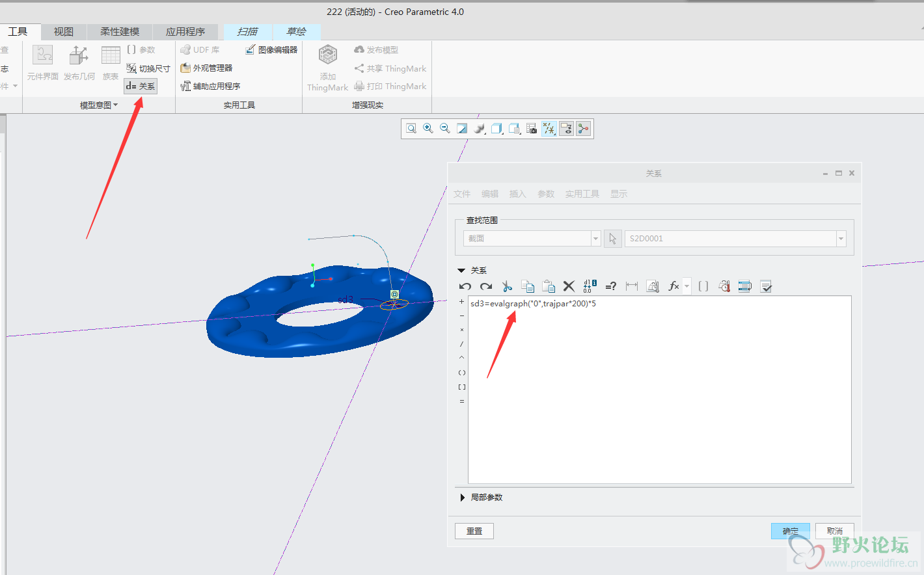
Task: Click 共享 ThingMark
Action: tap(390, 68)
